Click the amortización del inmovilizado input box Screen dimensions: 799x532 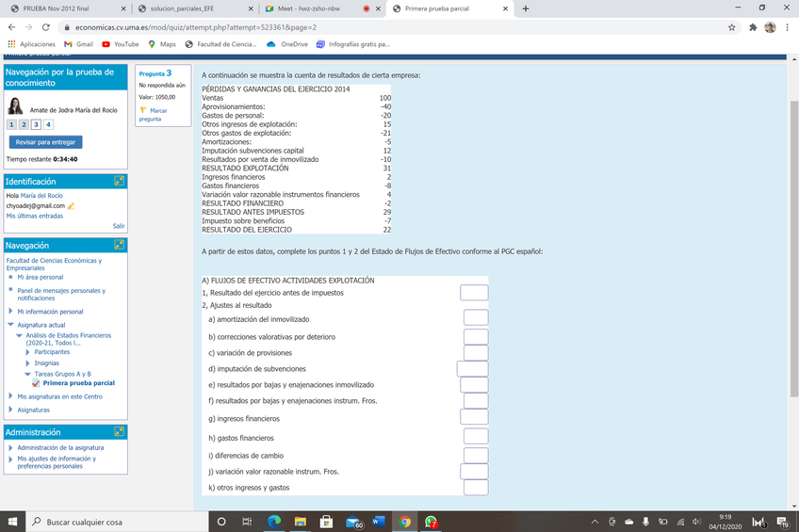(x=475, y=318)
